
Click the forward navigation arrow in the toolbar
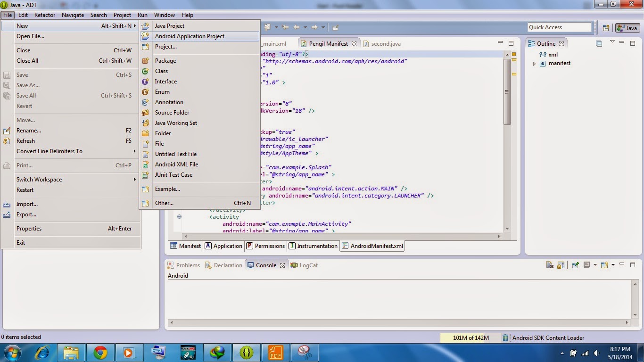(314, 27)
